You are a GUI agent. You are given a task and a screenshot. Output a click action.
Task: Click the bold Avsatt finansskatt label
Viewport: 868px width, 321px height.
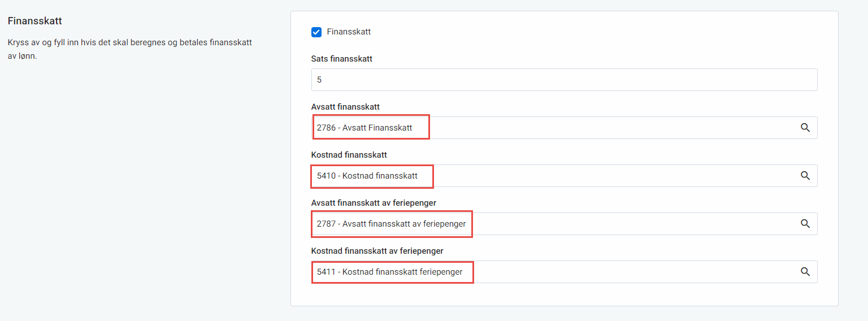point(345,107)
